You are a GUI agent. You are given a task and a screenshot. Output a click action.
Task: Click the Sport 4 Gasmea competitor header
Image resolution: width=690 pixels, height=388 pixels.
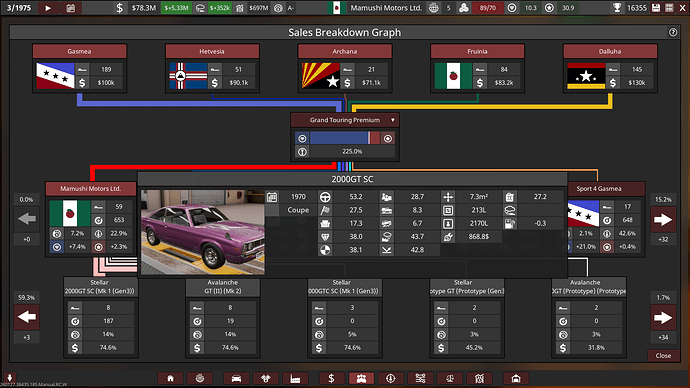click(x=606, y=188)
